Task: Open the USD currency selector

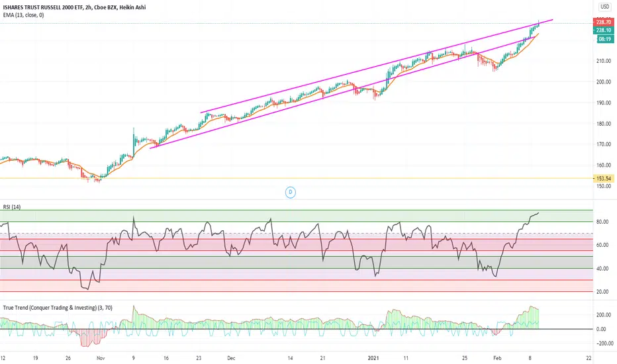Action: [x=605, y=7]
